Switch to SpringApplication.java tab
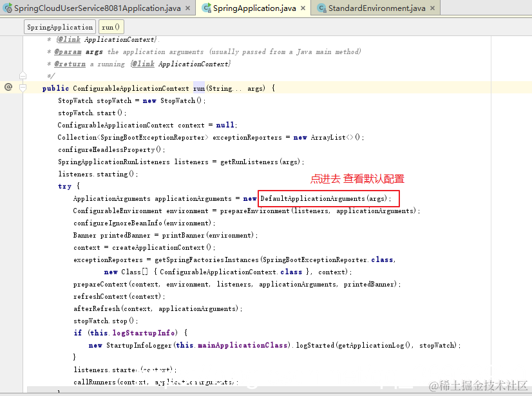The height and width of the screenshot is (396, 532). (254, 8)
